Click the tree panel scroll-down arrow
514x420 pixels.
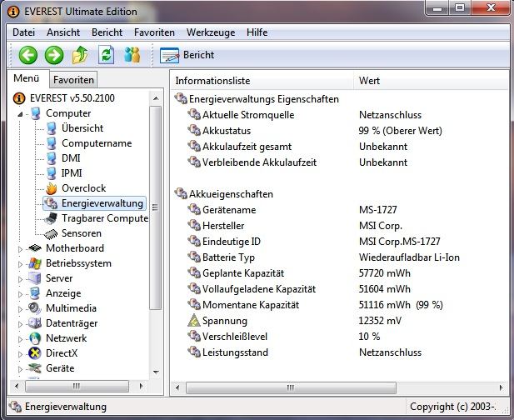(x=156, y=372)
